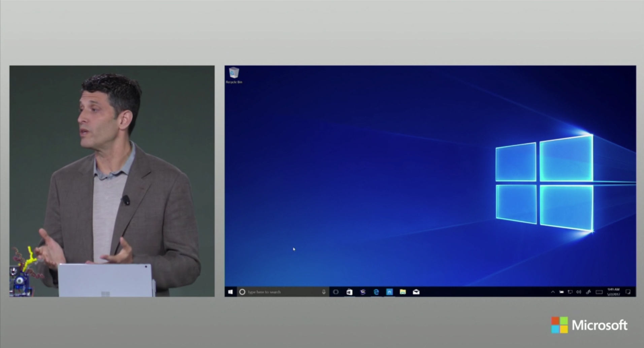
Task: Open the clock and date flyout
Action: click(613, 292)
